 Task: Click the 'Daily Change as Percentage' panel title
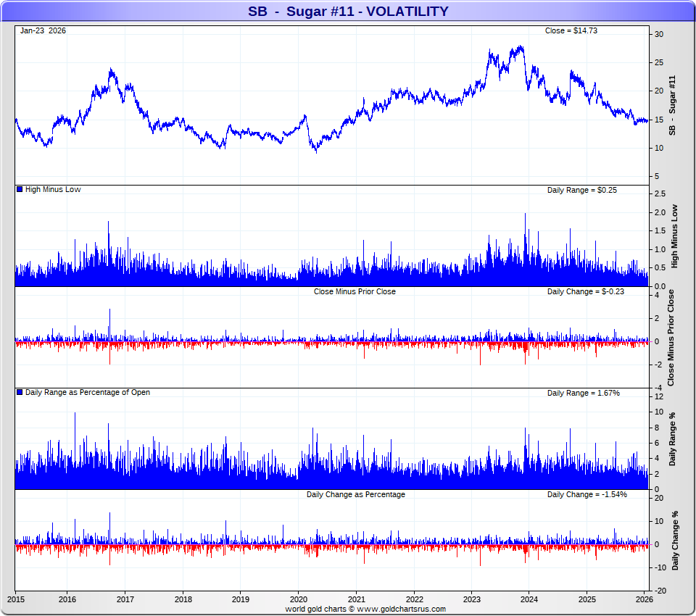point(355,494)
